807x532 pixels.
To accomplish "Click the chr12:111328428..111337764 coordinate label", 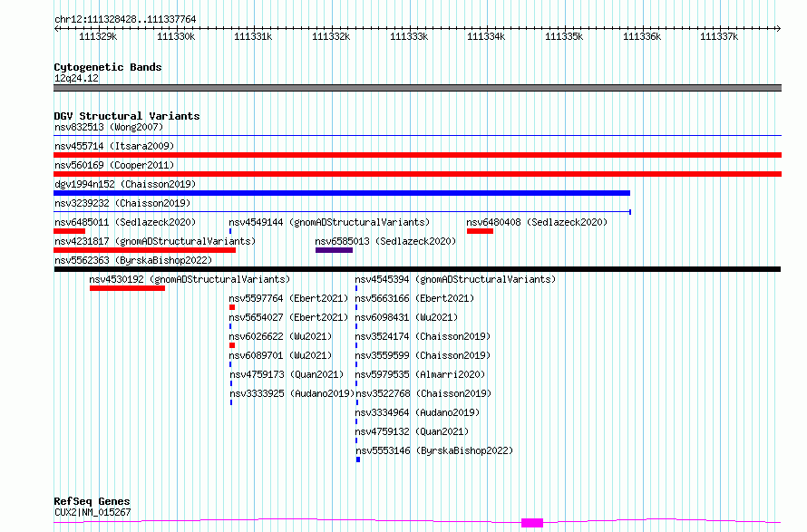I will click(x=125, y=19).
